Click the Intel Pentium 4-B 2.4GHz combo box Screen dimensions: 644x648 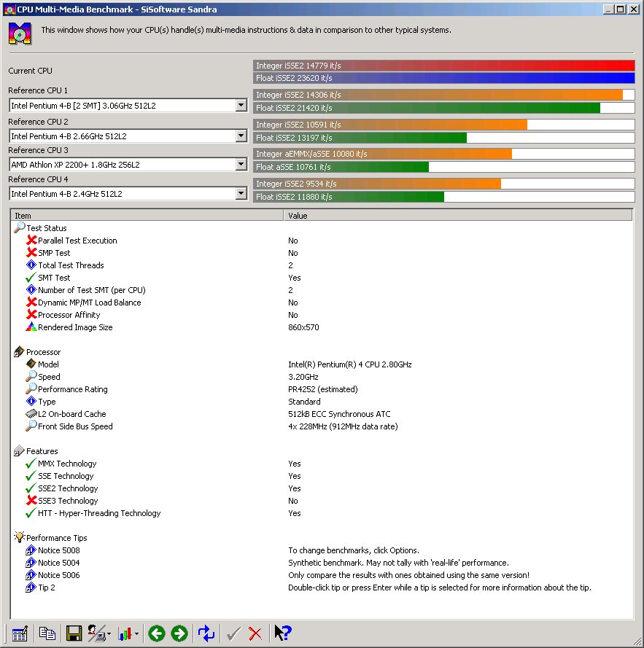click(x=128, y=193)
